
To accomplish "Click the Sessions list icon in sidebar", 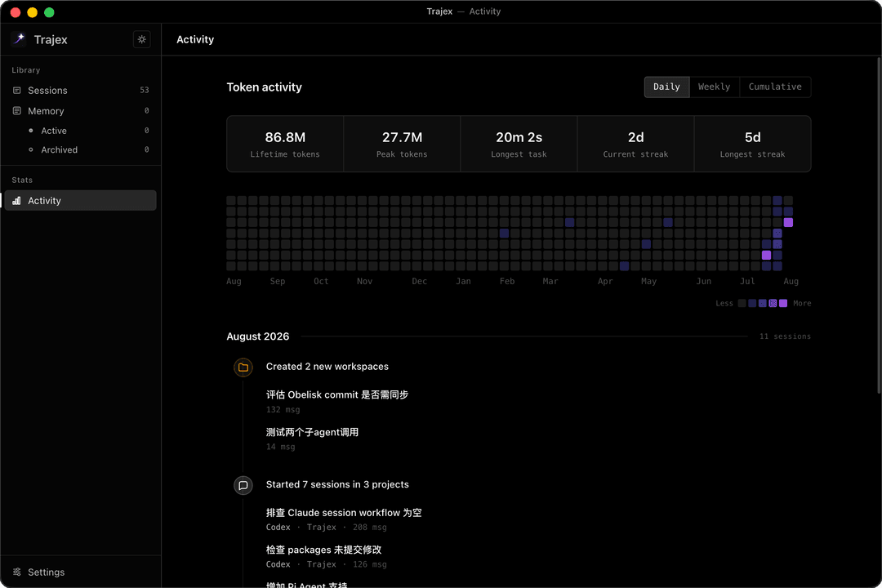I will point(17,90).
